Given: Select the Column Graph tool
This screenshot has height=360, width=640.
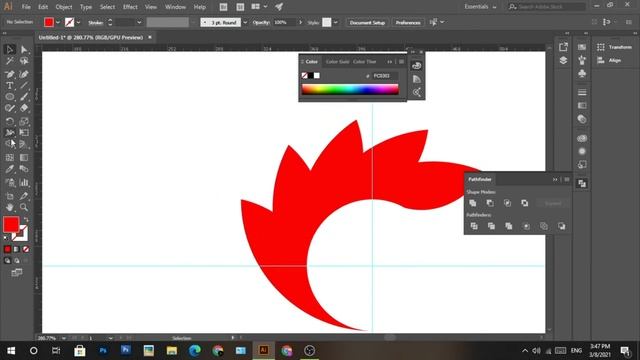Looking at the screenshot, I should coord(24,182).
